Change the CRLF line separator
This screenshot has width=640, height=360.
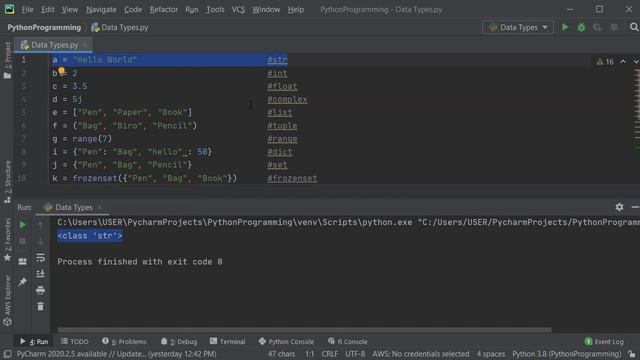329,354
